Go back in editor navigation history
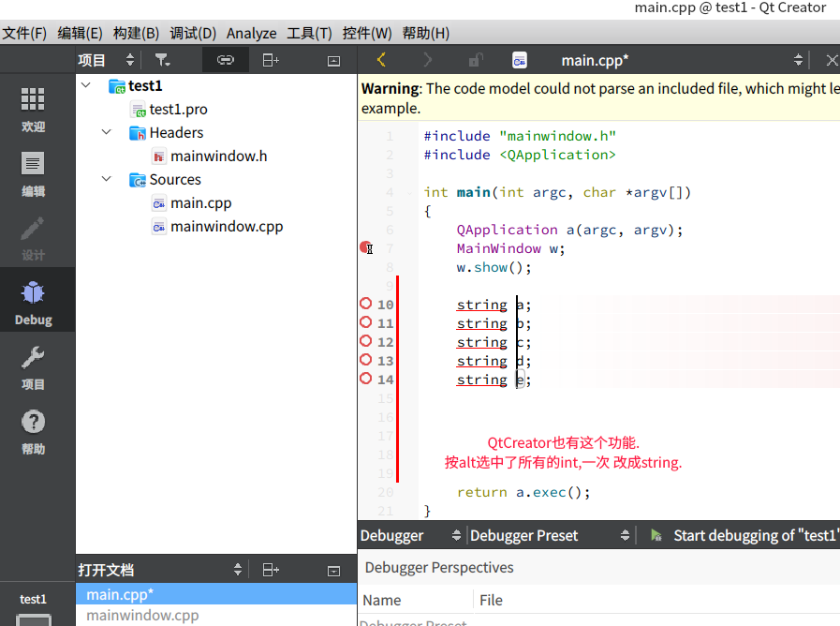Viewport: 840px width, 626px height. (x=381, y=59)
